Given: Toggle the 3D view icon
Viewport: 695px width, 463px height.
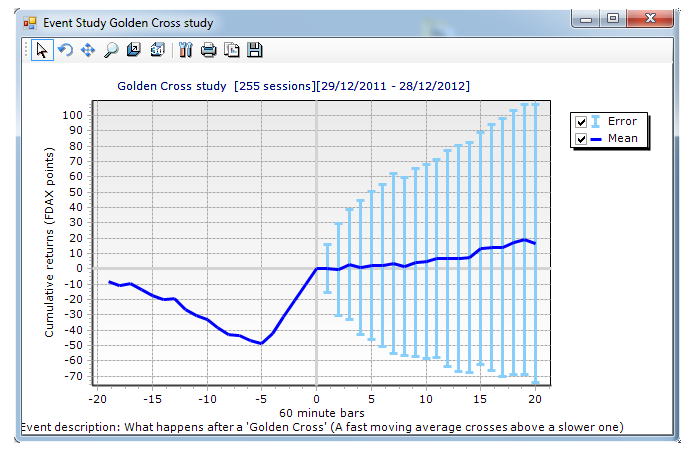Looking at the screenshot, I should coord(157,50).
